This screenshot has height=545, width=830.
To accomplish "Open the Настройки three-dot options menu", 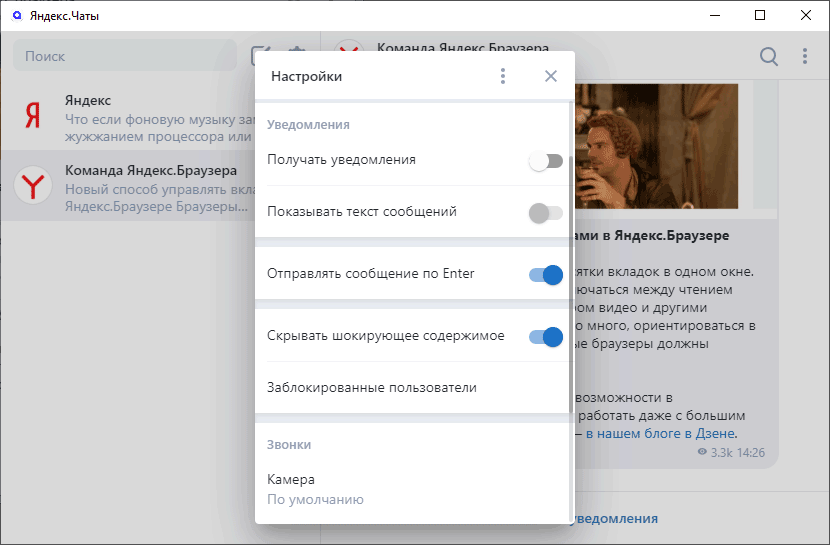I will click(x=503, y=76).
